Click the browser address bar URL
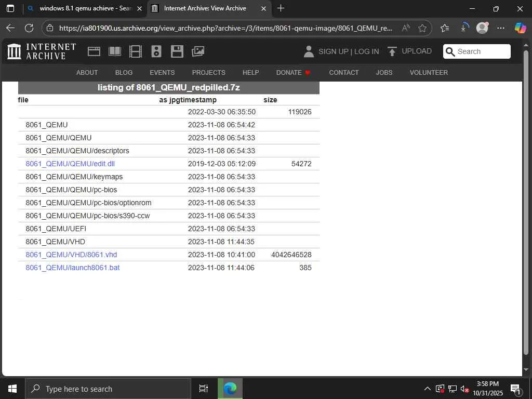The height and width of the screenshot is (399, 532). [x=225, y=28]
